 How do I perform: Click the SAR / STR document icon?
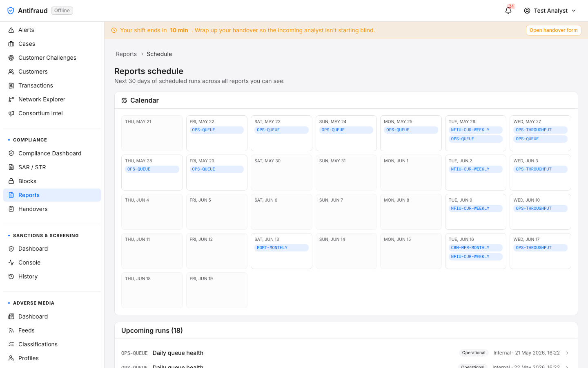point(11,167)
